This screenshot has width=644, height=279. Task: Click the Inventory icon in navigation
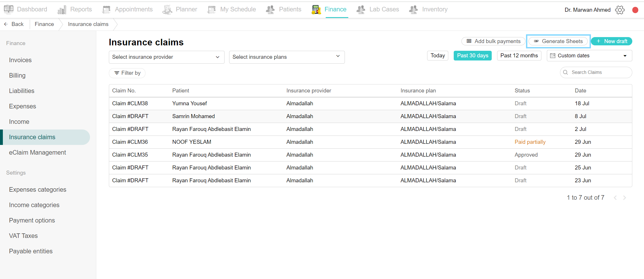click(x=413, y=9)
